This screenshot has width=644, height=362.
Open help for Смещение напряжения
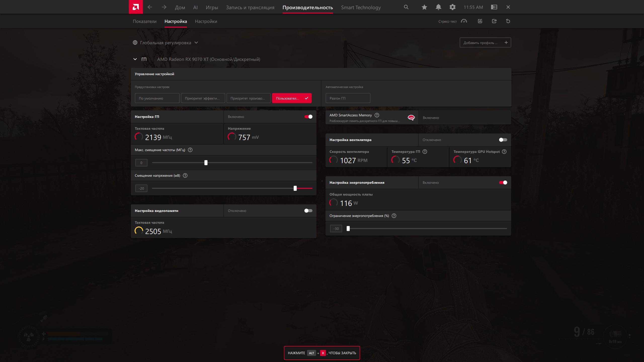[x=185, y=175]
